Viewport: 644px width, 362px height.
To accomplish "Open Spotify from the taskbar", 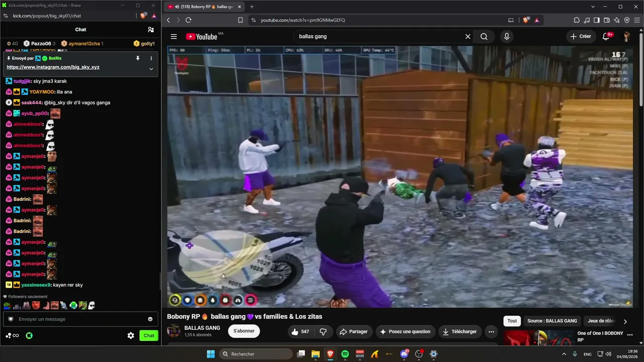I will (x=345, y=354).
